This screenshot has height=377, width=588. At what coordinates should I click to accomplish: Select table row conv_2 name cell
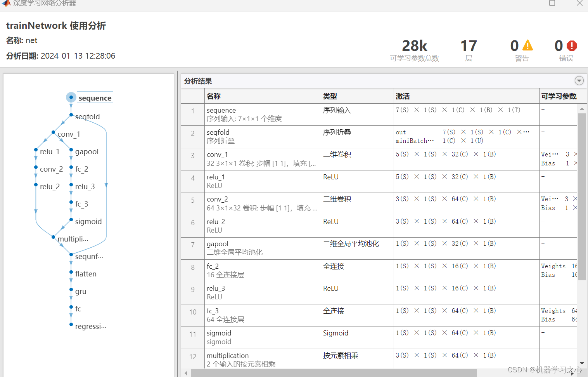click(263, 203)
